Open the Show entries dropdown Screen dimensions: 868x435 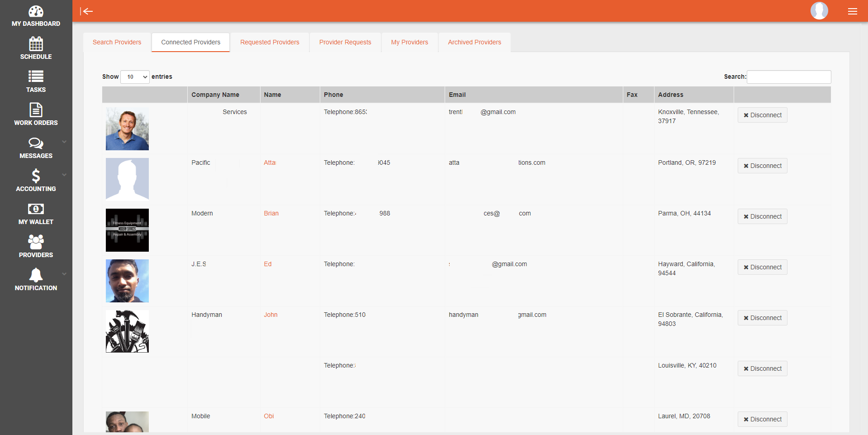click(135, 77)
